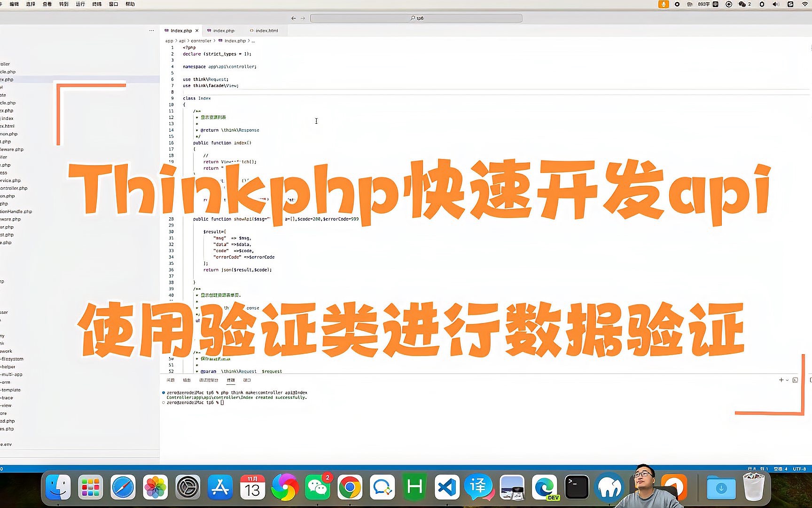Expand the breadcrumb trailing ellipsis

click(253, 41)
